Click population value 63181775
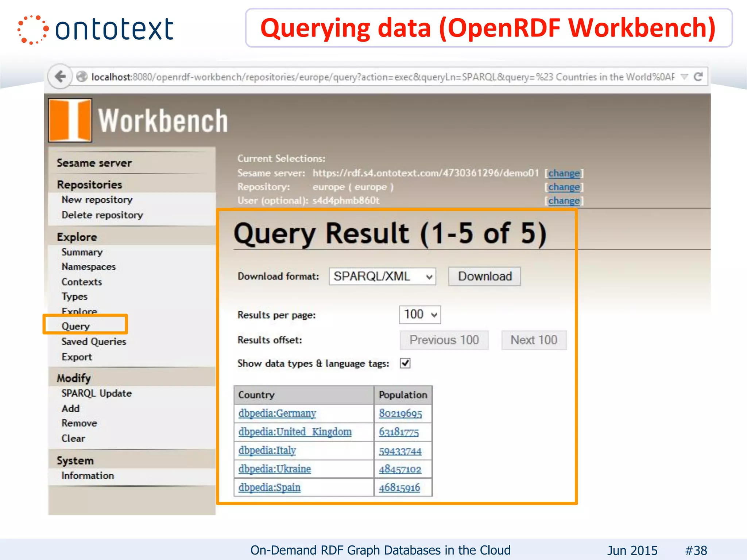Viewport: 747px width, 560px height. click(399, 432)
